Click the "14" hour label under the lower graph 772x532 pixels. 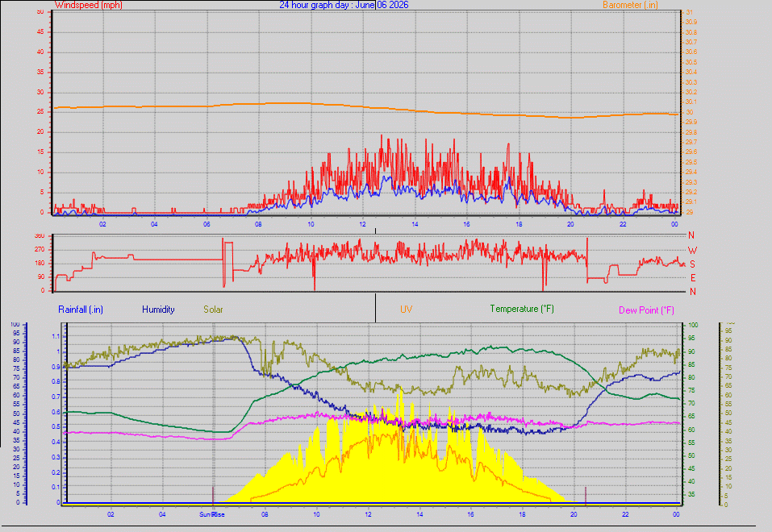point(419,514)
